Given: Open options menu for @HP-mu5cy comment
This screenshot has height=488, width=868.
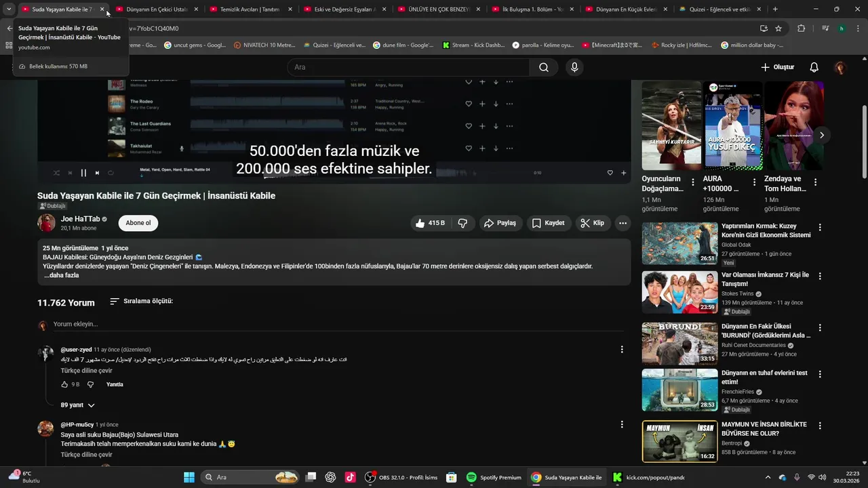Looking at the screenshot, I should (622, 424).
